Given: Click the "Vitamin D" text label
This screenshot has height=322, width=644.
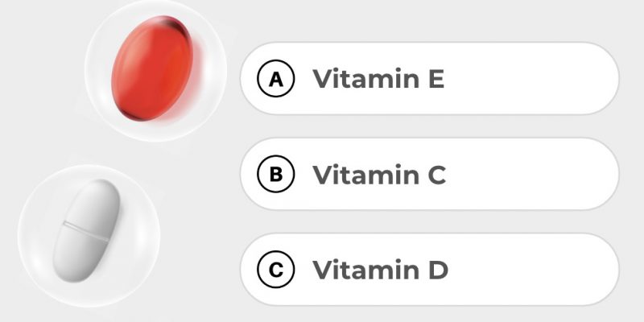Looking at the screenshot, I should 380,270.
